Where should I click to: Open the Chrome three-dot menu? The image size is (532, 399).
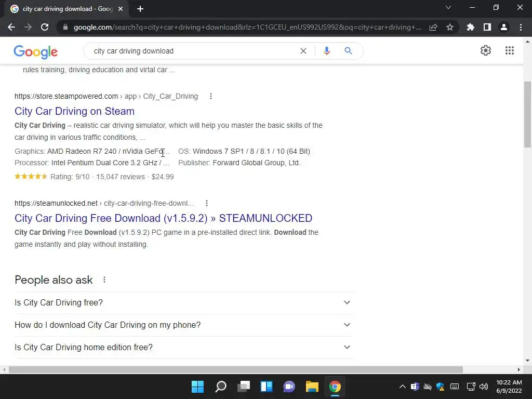(521, 27)
